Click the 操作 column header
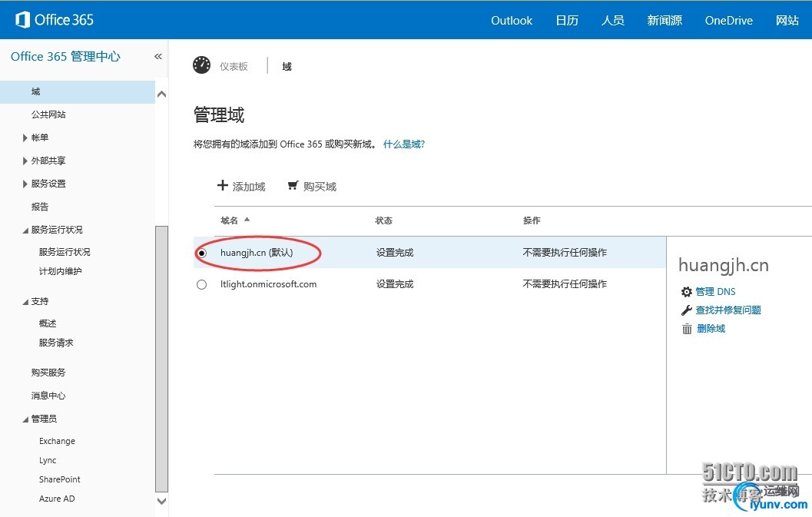This screenshot has height=517, width=812. 532,220
